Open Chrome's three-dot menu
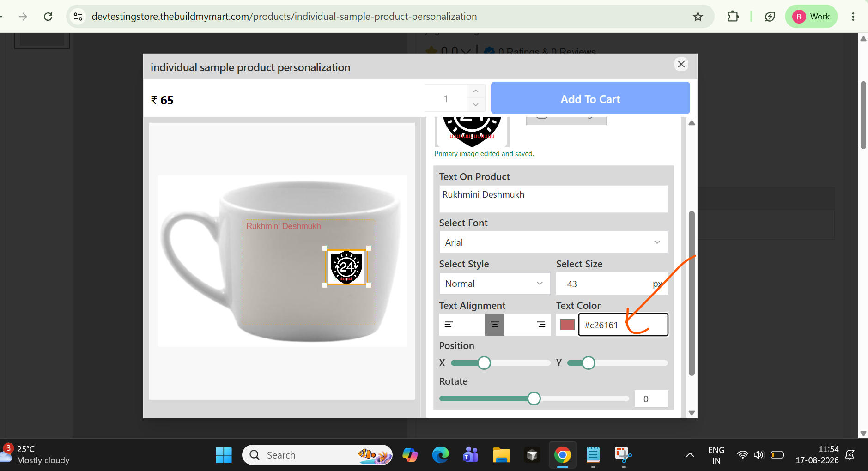 coord(853,17)
